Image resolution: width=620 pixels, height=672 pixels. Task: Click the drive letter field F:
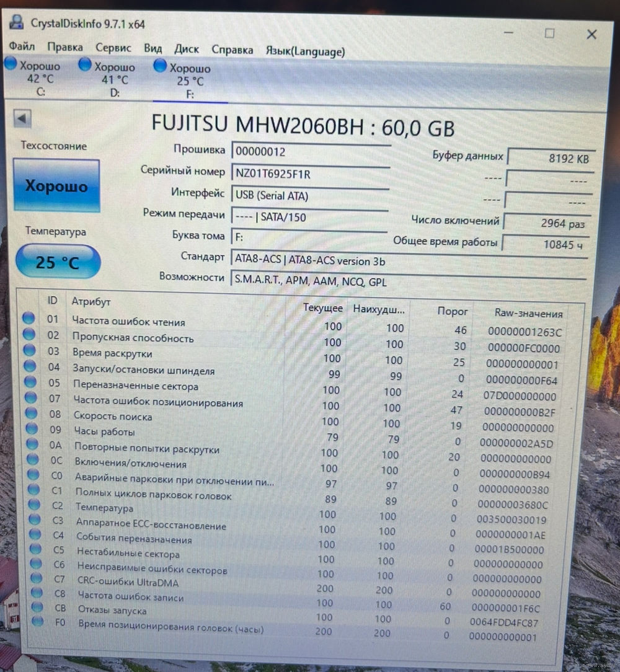(x=309, y=237)
